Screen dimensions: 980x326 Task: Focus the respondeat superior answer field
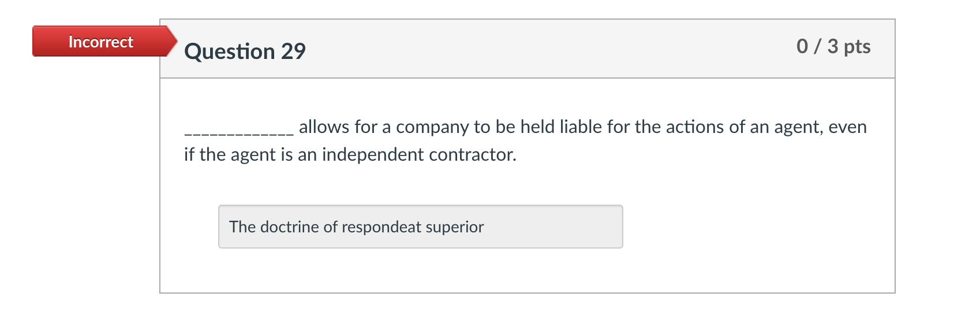tap(420, 227)
